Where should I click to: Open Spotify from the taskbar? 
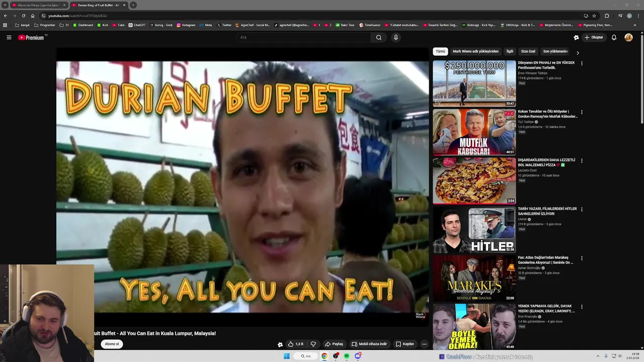(347, 356)
